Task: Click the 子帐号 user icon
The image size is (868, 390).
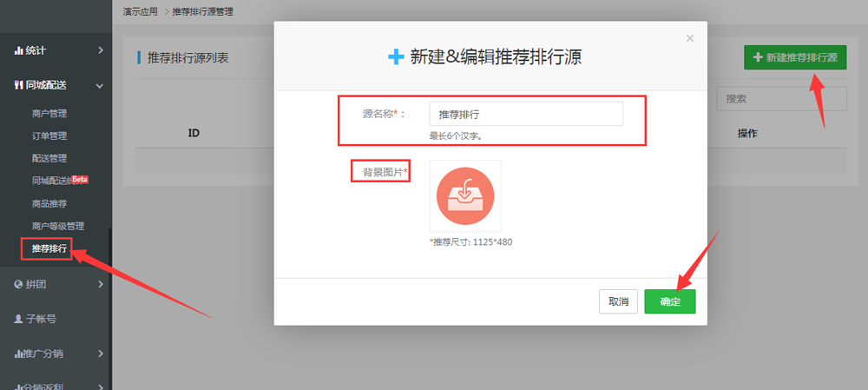Action: [18, 319]
